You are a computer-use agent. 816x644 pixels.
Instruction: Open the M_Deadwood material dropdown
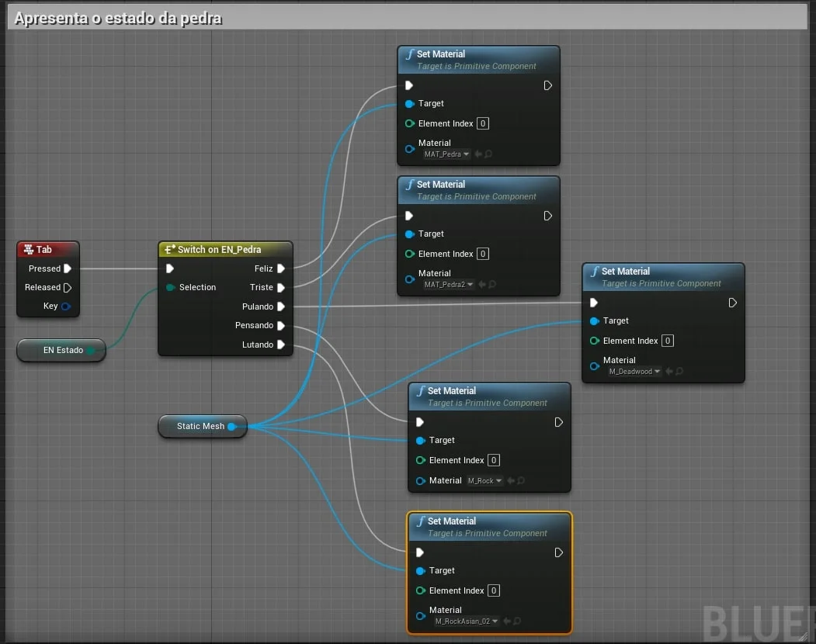634,372
